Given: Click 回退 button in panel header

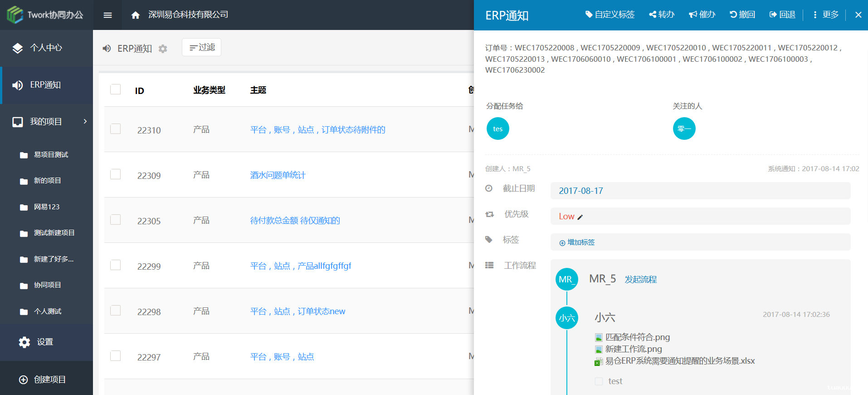Looking at the screenshot, I should [x=782, y=15].
